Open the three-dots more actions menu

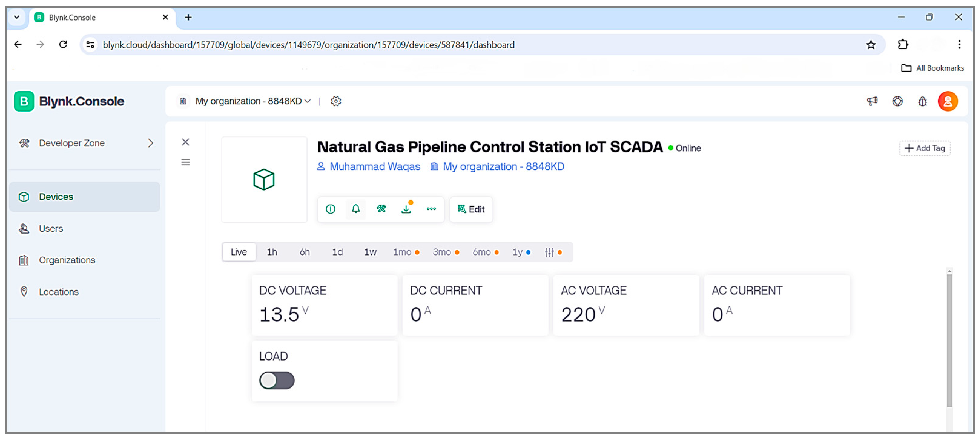pyautogui.click(x=431, y=209)
